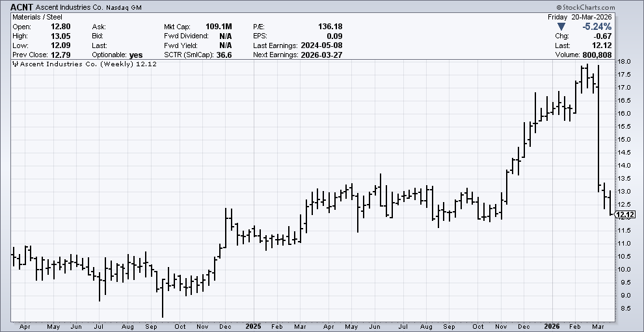644x332 pixels.
Task: Click the Nasdaq GM exchange label
Action: click(126, 8)
